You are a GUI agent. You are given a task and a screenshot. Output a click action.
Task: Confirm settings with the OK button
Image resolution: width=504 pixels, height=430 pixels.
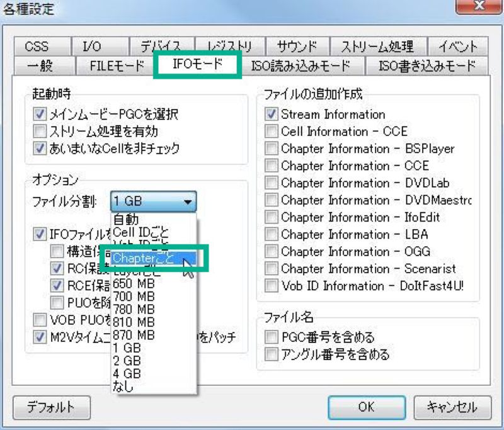pyautogui.click(x=366, y=408)
